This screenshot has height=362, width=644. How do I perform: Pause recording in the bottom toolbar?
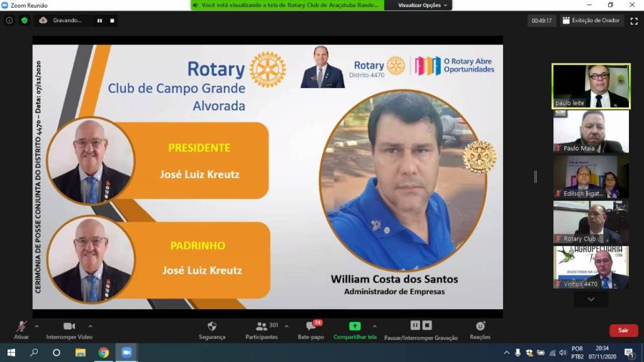415,325
